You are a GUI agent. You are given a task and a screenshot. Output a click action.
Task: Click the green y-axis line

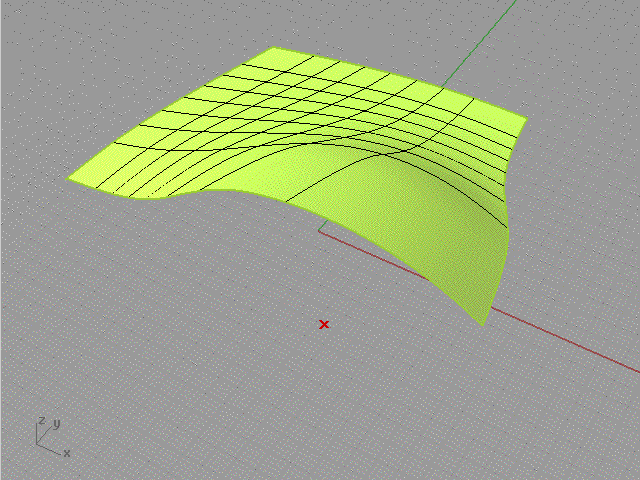pyautogui.click(x=480, y=44)
